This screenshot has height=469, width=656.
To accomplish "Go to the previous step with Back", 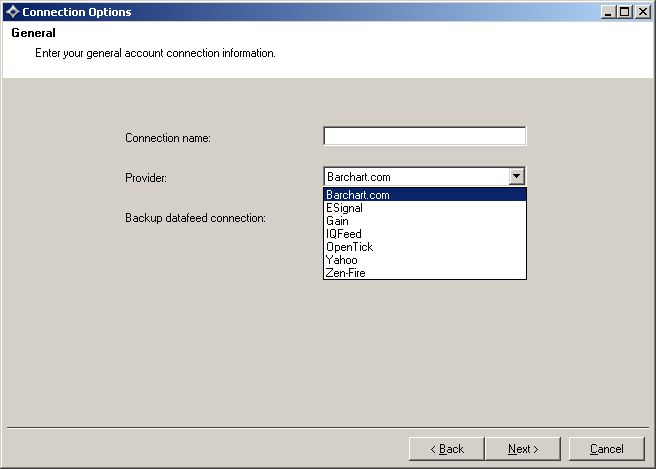I will [x=447, y=449].
